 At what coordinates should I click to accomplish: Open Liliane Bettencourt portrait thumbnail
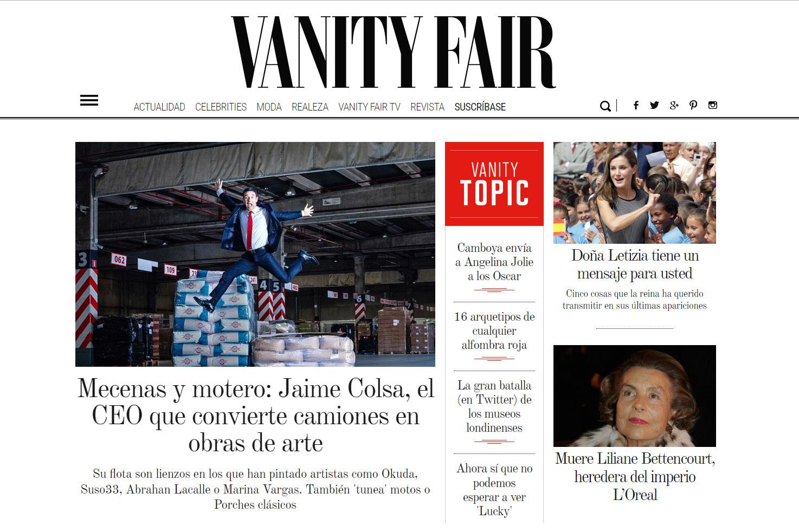click(634, 395)
